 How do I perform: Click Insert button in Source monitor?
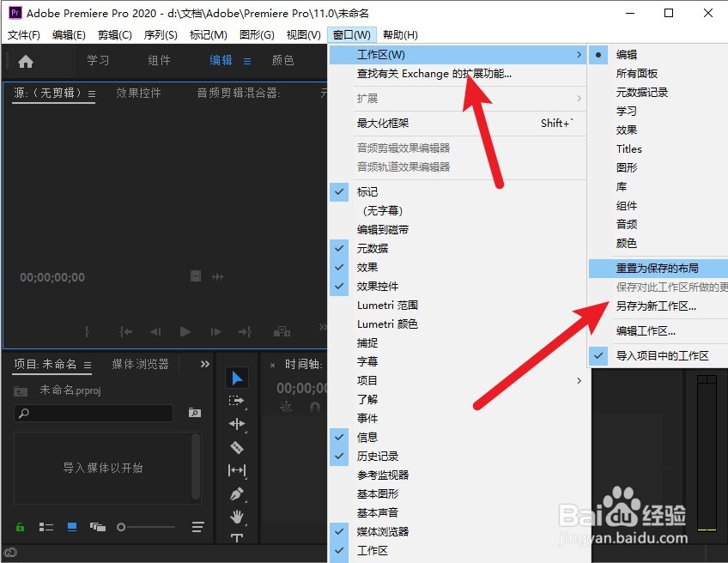coord(282,331)
